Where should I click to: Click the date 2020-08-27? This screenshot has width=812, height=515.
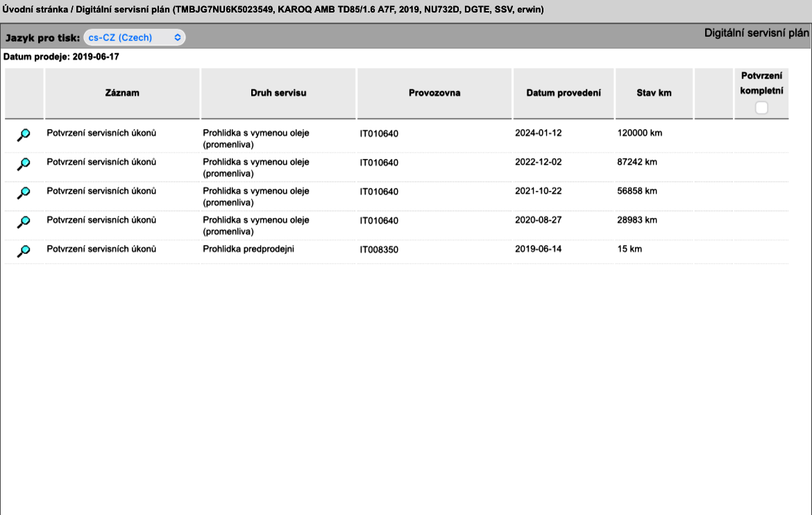coord(538,220)
